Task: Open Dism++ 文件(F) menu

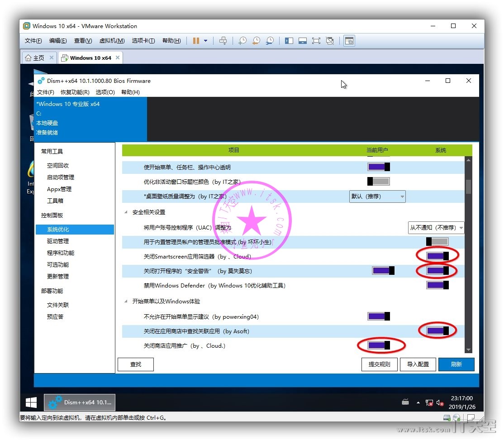Action: (x=45, y=92)
